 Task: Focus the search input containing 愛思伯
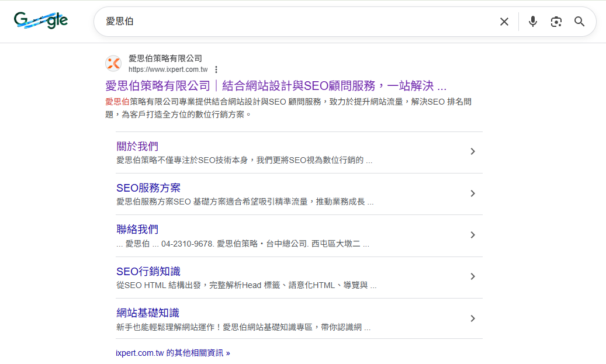292,22
